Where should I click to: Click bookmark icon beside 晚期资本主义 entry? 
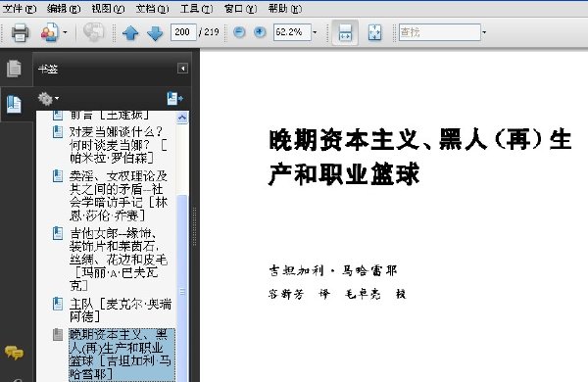click(x=58, y=335)
